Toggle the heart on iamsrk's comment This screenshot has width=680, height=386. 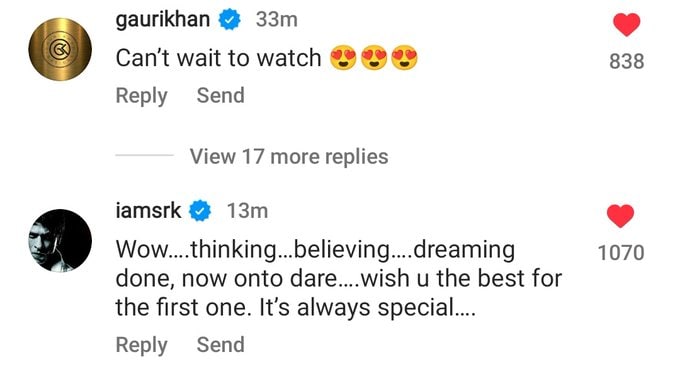click(x=620, y=216)
